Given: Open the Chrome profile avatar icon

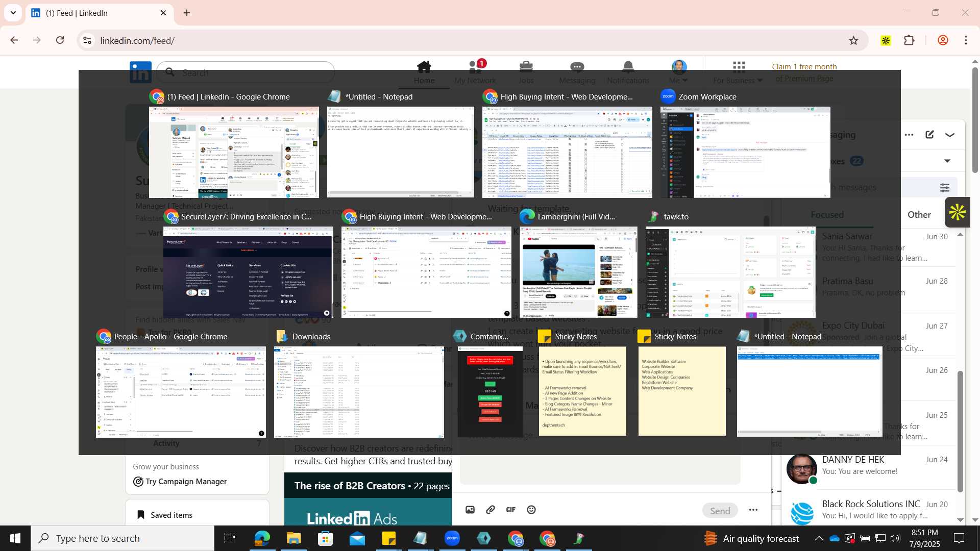Looking at the screenshot, I should 943,40.
